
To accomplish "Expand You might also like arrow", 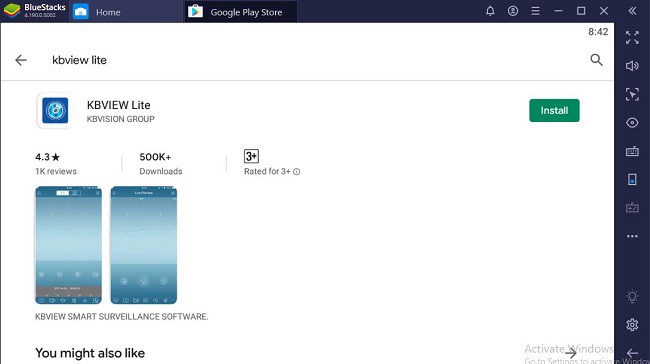I will (571, 353).
